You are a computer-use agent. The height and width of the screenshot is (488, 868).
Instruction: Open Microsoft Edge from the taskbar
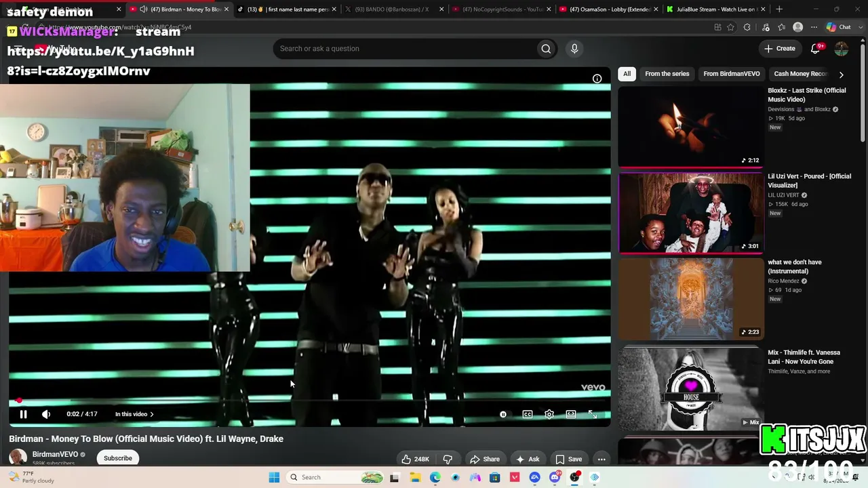coord(435,477)
